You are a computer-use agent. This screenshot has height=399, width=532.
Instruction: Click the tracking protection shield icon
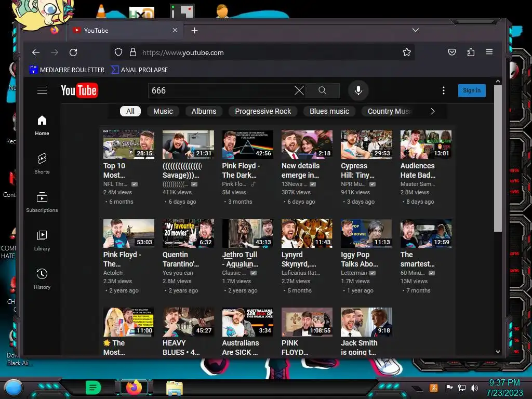point(118,52)
